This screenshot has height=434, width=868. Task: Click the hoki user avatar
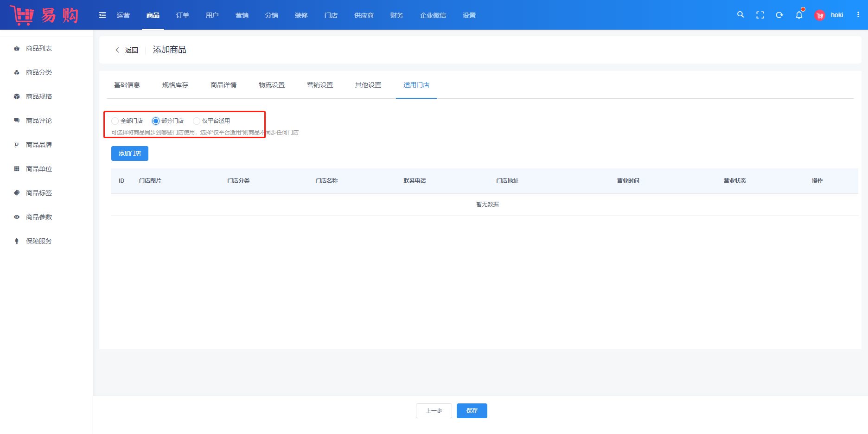(820, 15)
